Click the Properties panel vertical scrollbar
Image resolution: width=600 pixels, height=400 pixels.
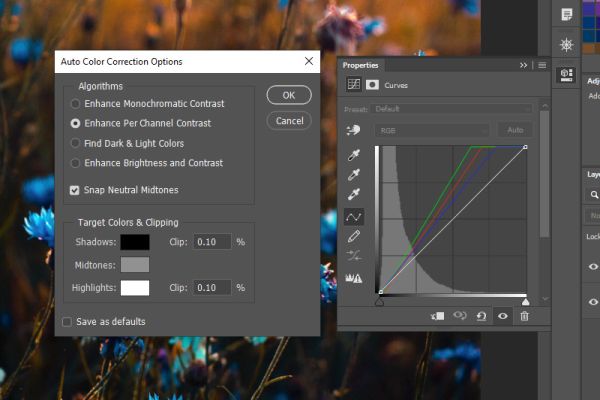545,174
